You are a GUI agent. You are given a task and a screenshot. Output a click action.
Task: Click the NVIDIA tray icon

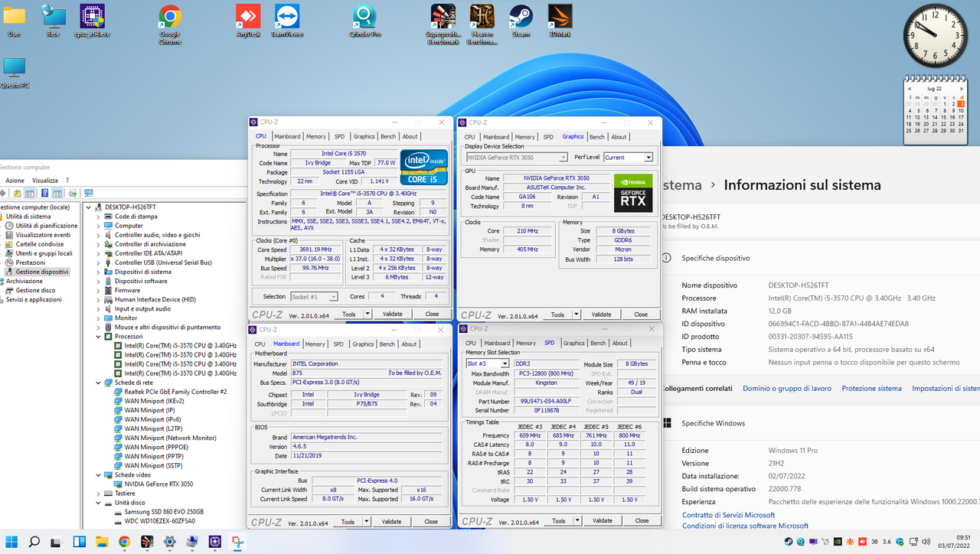click(837, 542)
